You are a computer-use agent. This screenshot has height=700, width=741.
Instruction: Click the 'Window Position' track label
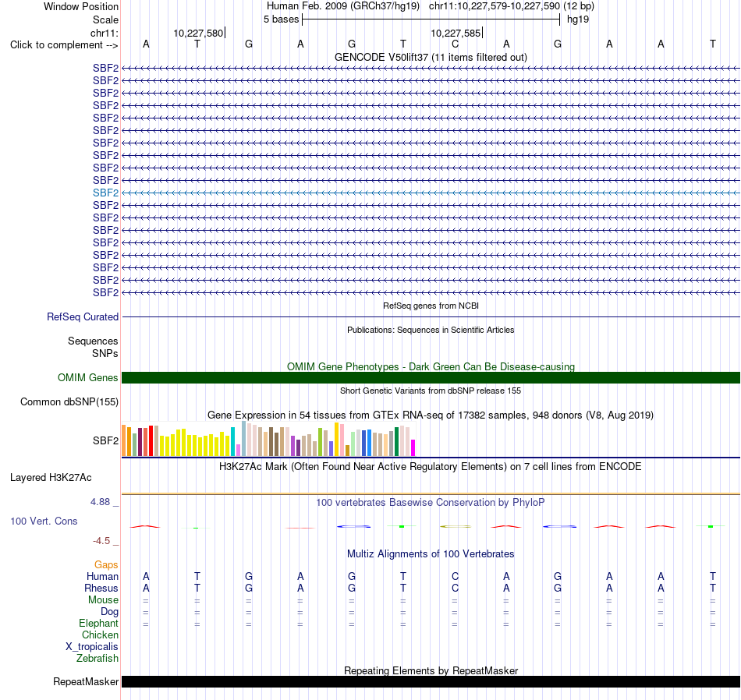(81, 6)
